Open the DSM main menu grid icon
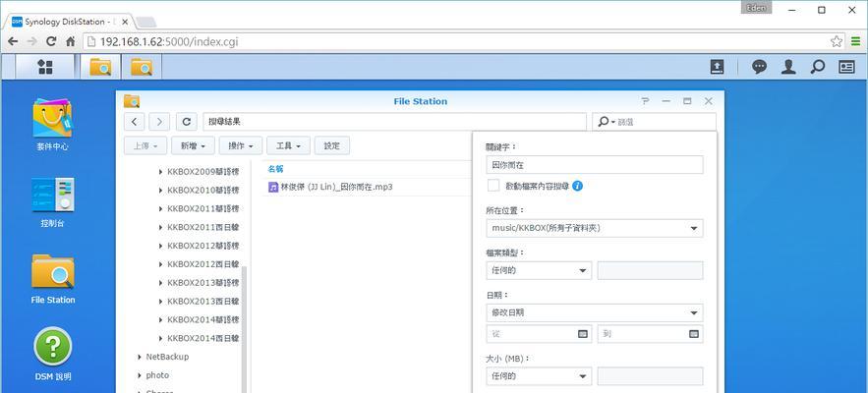 (x=45, y=67)
